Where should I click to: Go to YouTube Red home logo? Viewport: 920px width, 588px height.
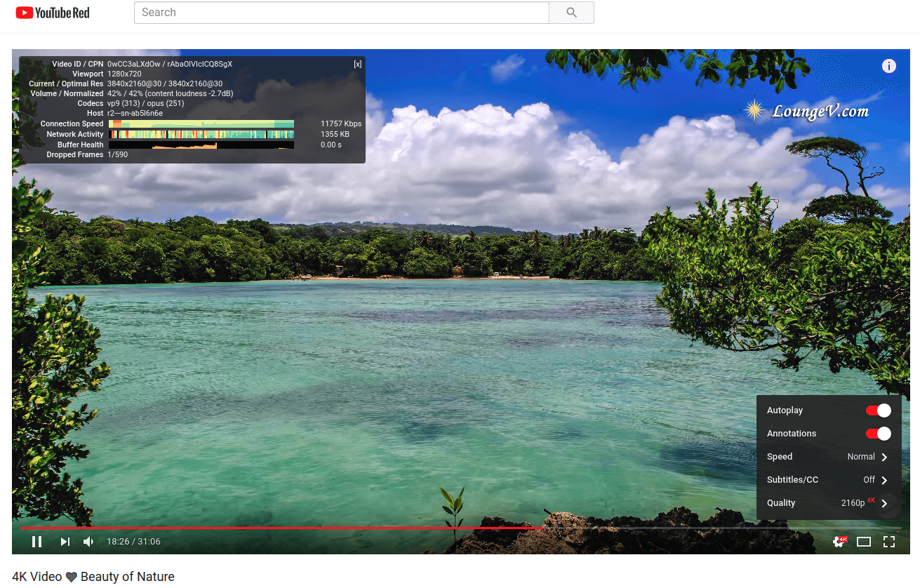(x=53, y=13)
